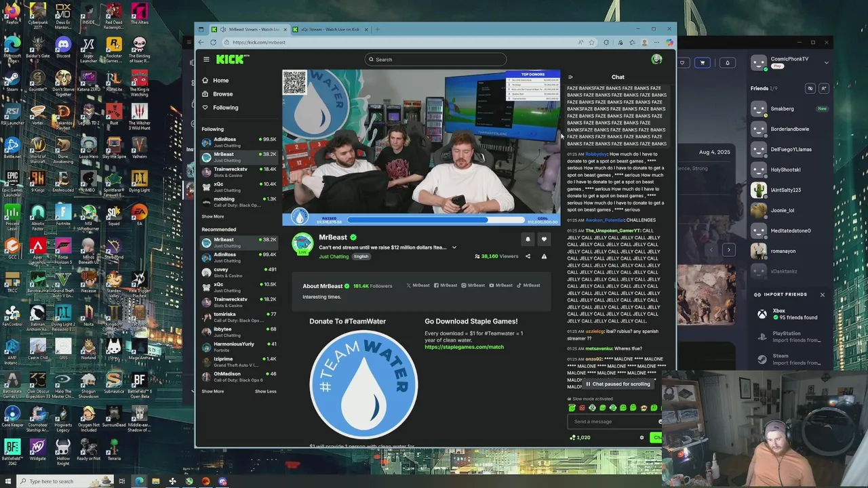The height and width of the screenshot is (488, 868).
Task: Open HolyShootski in Xbox app friends
Action: (790, 169)
